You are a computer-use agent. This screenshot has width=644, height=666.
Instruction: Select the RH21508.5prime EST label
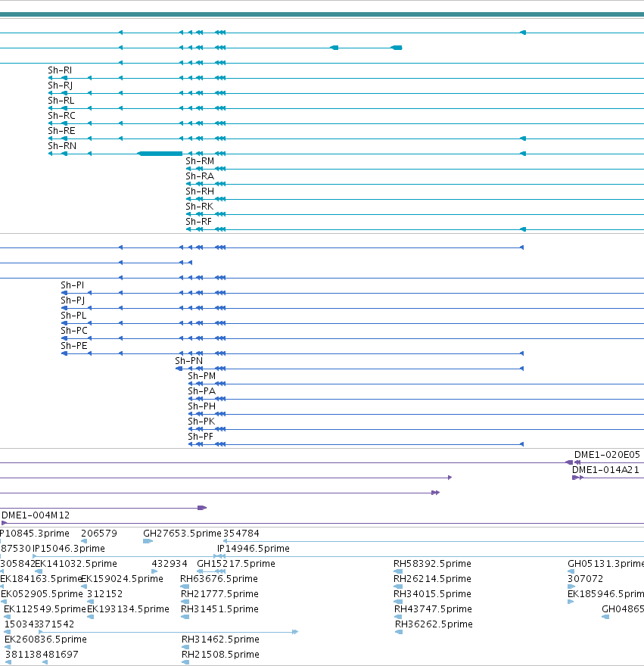click(220, 655)
